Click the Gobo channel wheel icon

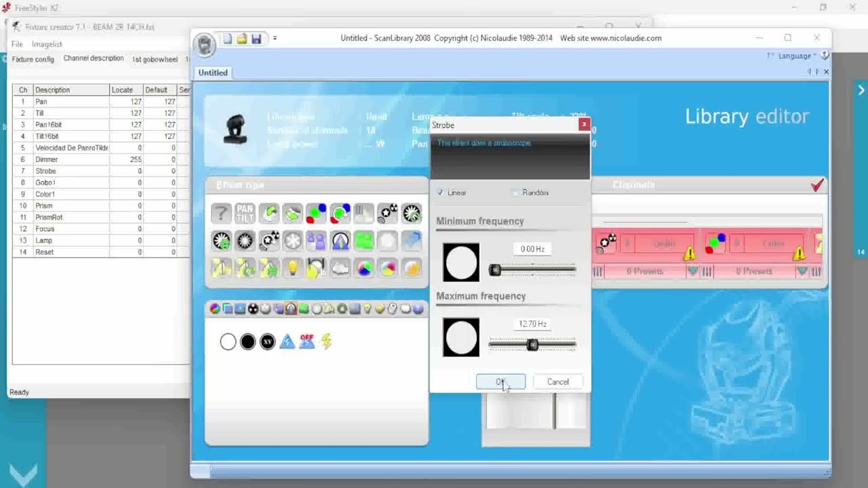point(607,243)
